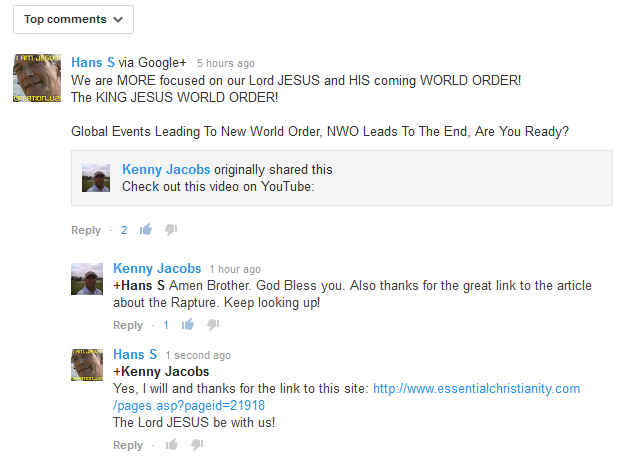
Task: Open Kenny Jacobs name in shared box
Action: tap(166, 169)
